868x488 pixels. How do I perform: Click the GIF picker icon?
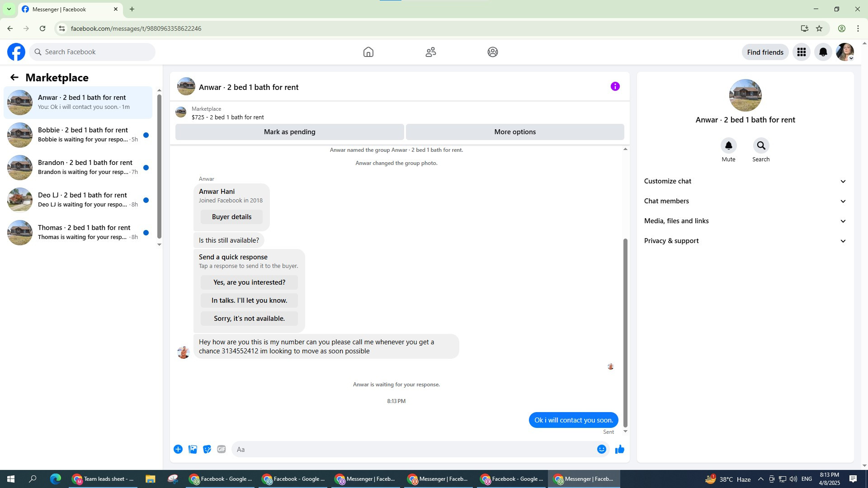221,449
